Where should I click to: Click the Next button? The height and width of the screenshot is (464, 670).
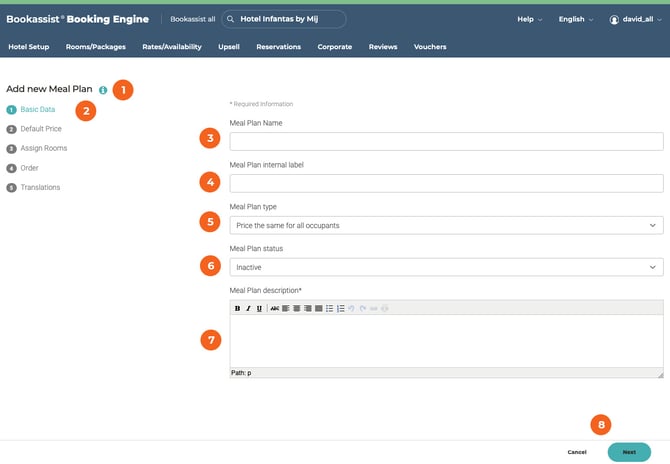click(x=629, y=452)
